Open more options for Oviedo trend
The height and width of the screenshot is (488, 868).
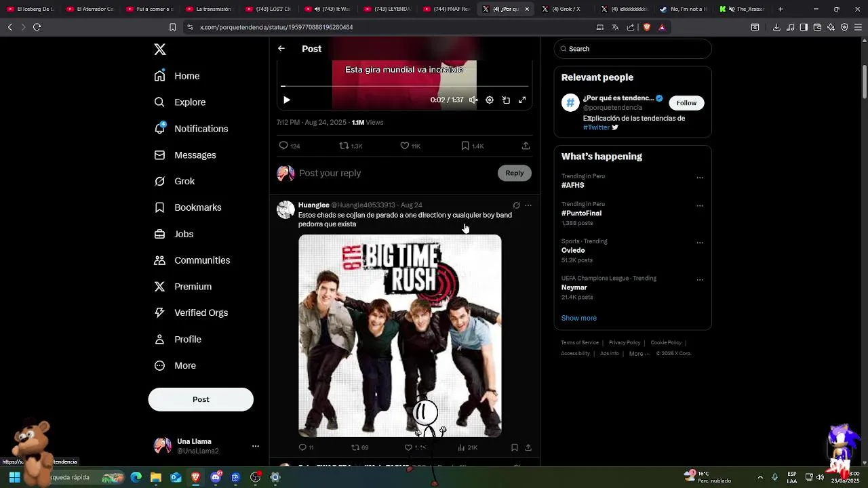pyautogui.click(x=700, y=243)
